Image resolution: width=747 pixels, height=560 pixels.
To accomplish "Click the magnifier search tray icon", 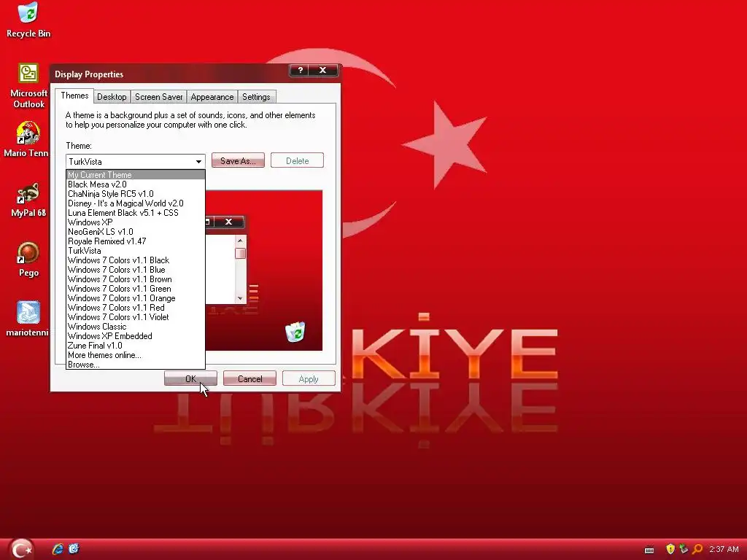I will point(697,549).
